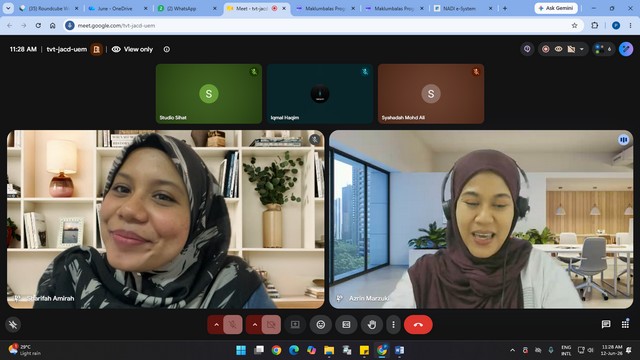Open the activities grid icon
The image size is (640, 360).
[x=625, y=324]
